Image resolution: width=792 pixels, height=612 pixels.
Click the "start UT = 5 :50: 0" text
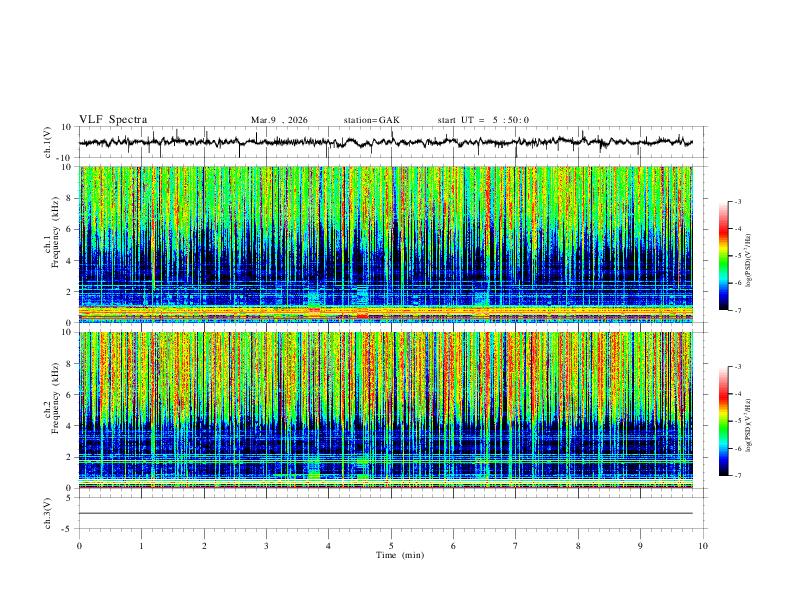click(483, 120)
